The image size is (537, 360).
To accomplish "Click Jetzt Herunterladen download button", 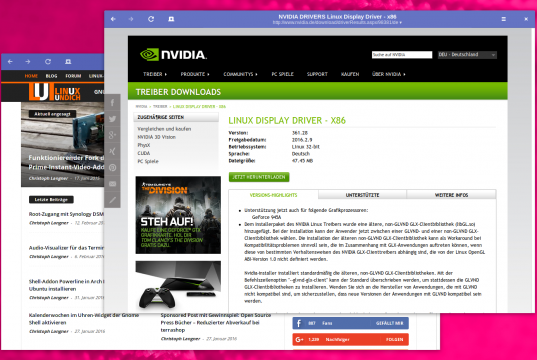I will click(x=259, y=177).
